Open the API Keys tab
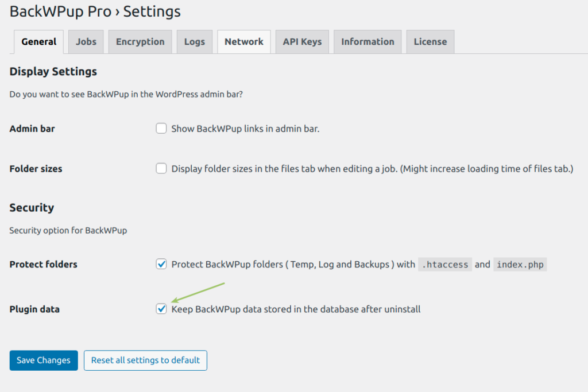588x392 pixels. pyautogui.click(x=302, y=41)
